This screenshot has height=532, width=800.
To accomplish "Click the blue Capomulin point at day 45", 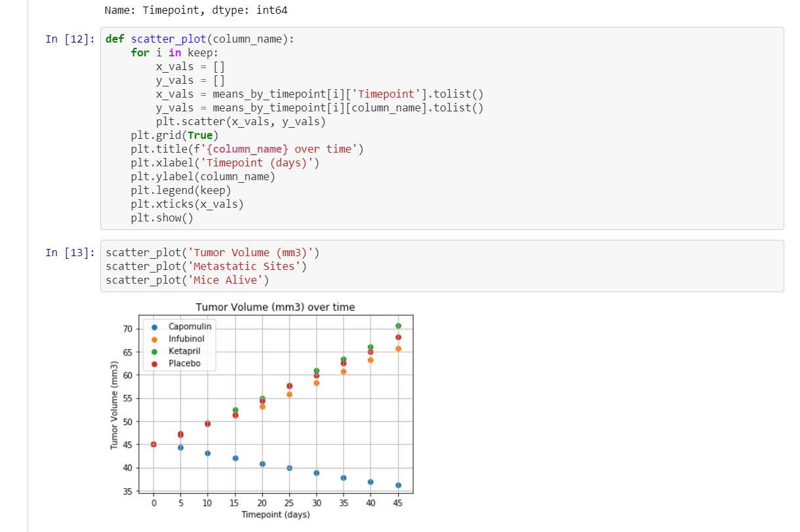I will (398, 485).
